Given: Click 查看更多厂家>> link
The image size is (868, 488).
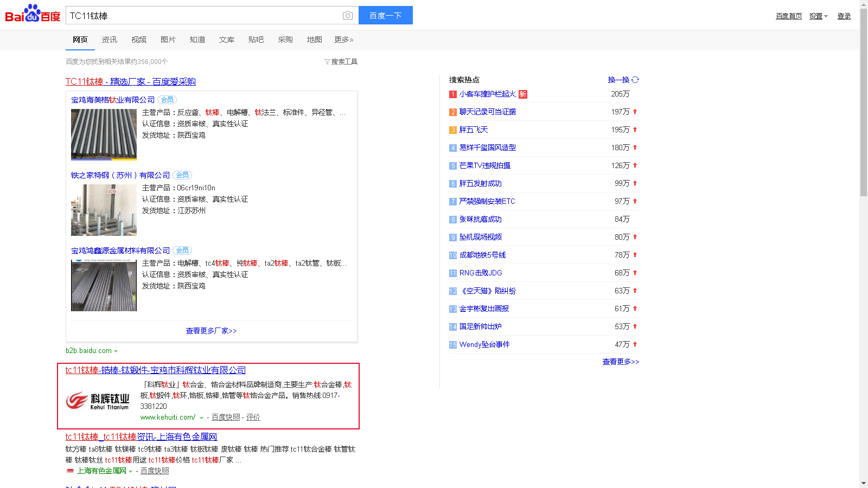Looking at the screenshot, I should tap(212, 331).
